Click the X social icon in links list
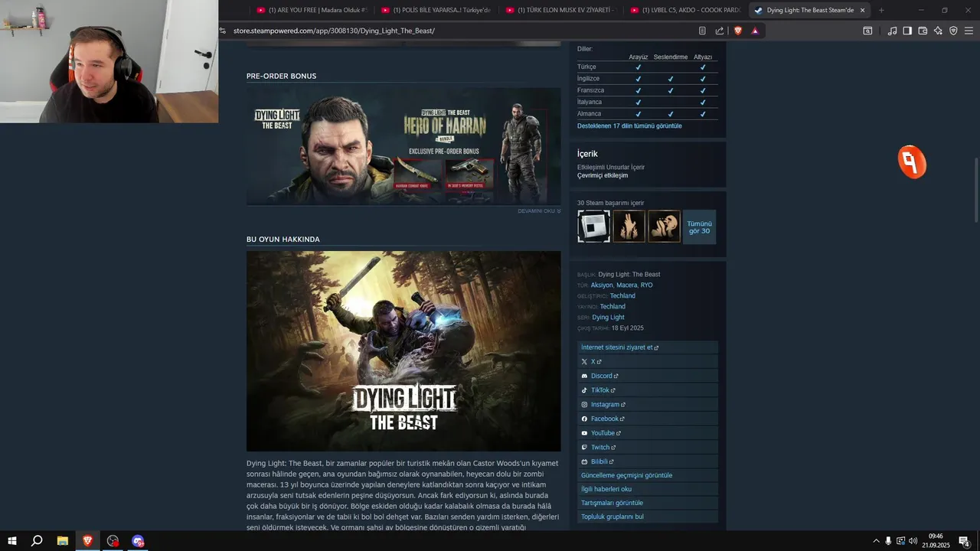The width and height of the screenshot is (980, 551). (x=584, y=361)
